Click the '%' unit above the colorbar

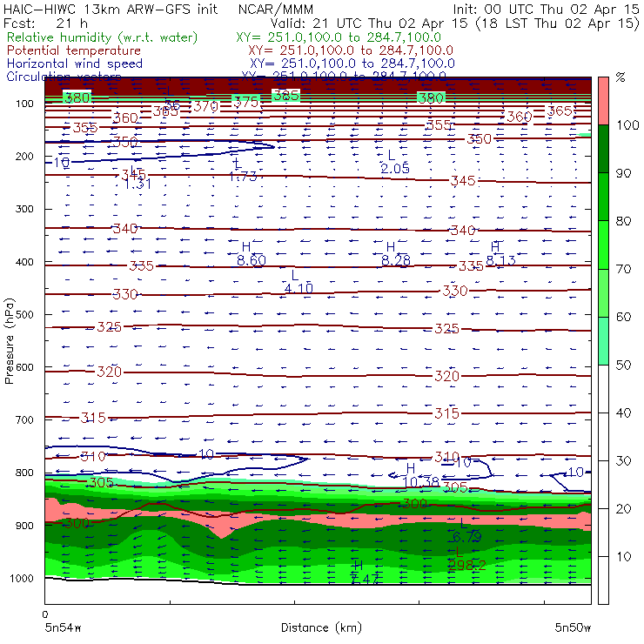click(621, 77)
